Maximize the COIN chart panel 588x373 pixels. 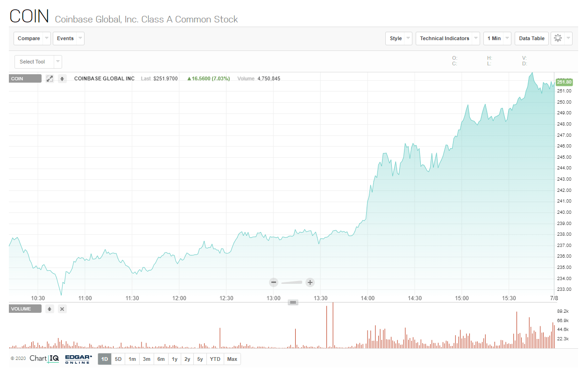pos(50,78)
